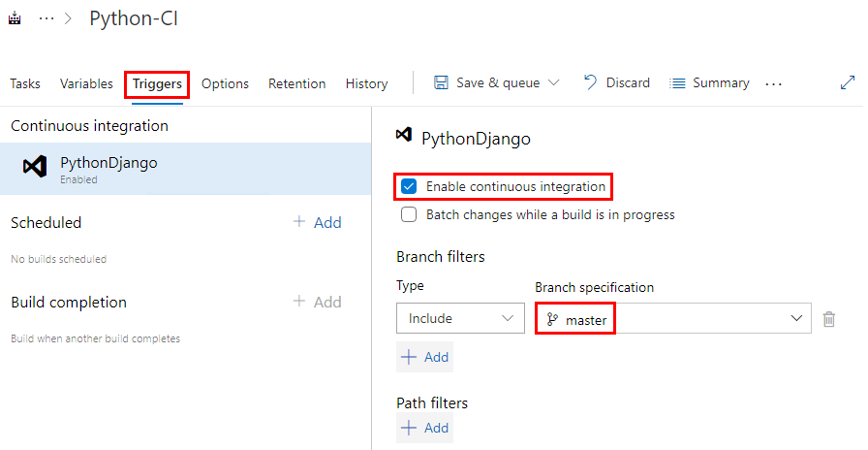This screenshot has height=450, width=868.
Task: Add a new path filter
Action: pyautogui.click(x=424, y=428)
